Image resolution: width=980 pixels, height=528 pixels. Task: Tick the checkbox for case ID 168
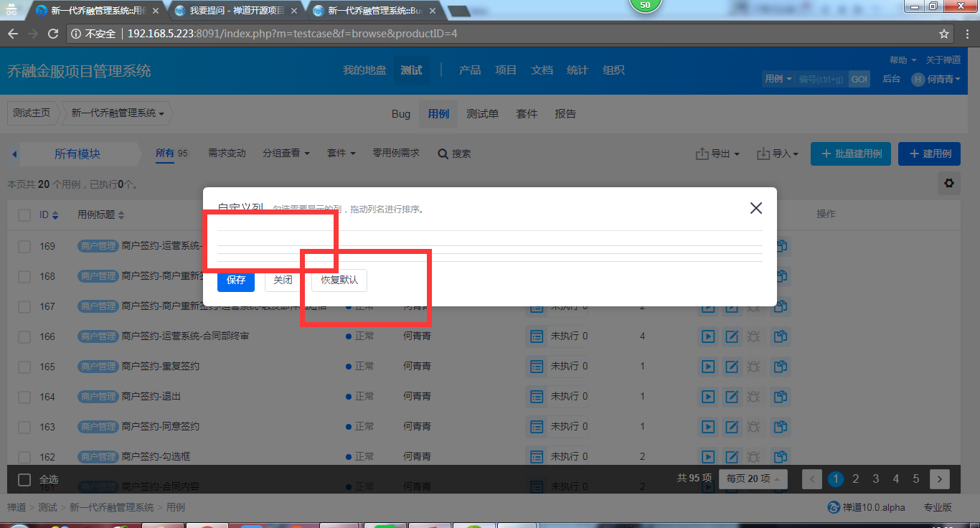24,276
